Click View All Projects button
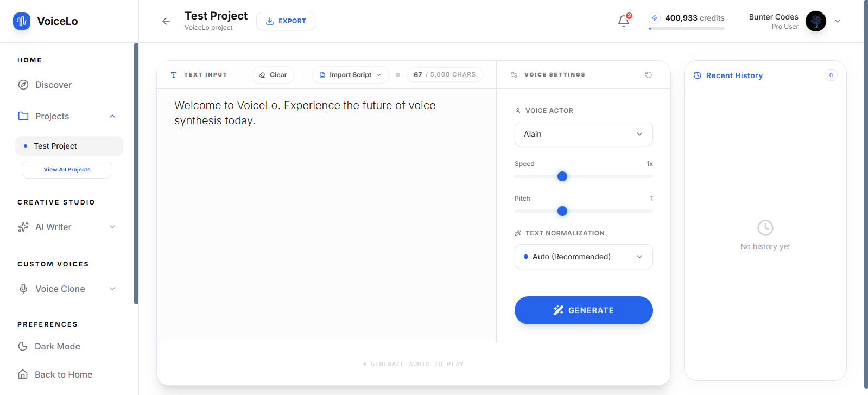Screen dimensions: 868x395 pos(67,169)
